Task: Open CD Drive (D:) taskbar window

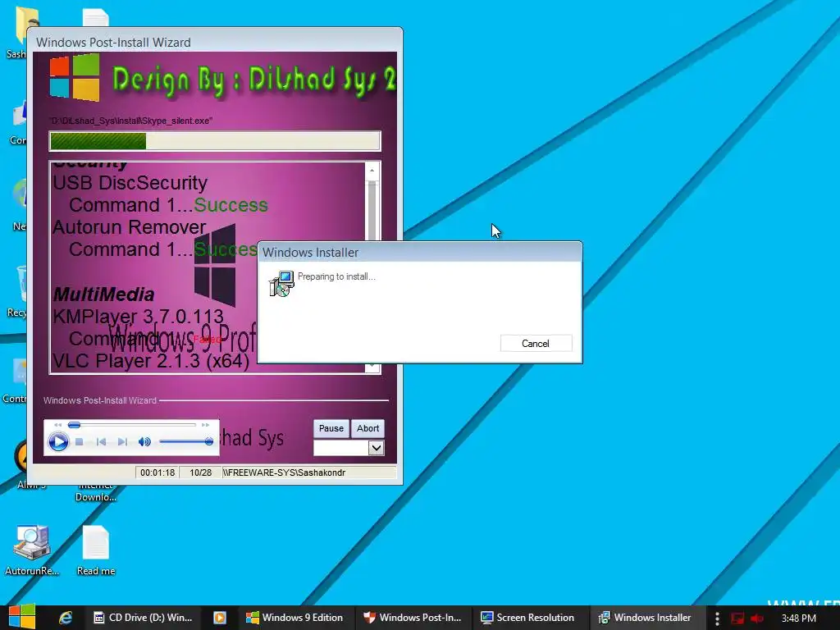Action: pyautogui.click(x=143, y=618)
